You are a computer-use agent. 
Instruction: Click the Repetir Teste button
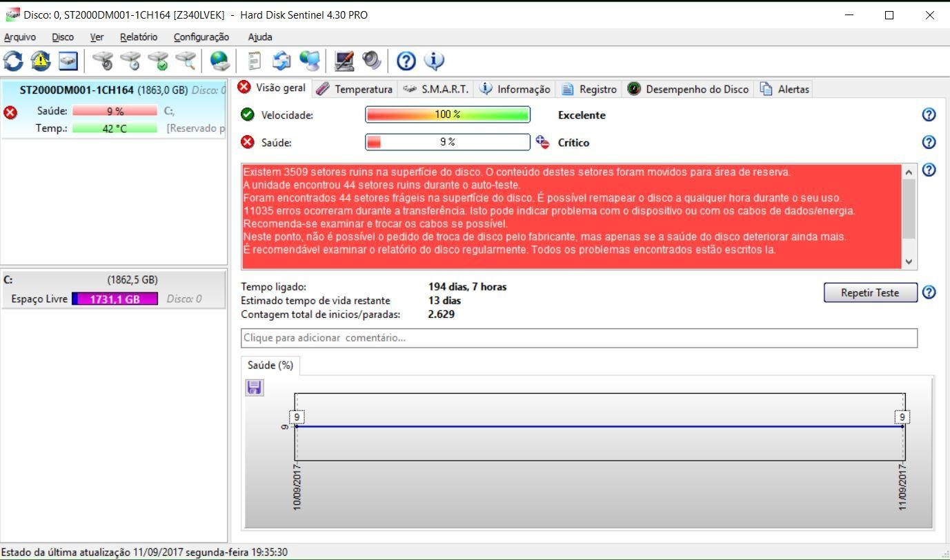point(870,292)
